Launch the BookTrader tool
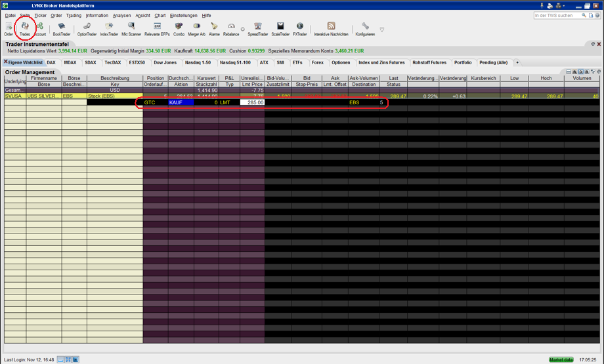604x364 pixels. 61,29
